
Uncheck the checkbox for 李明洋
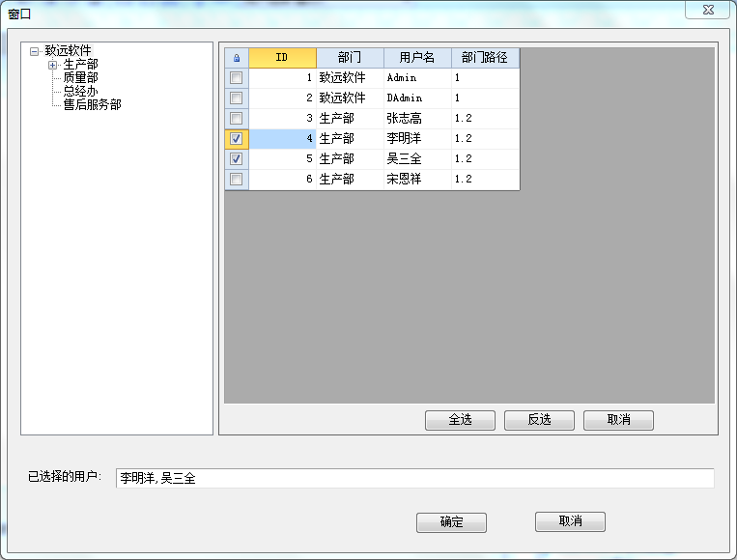coord(237,139)
